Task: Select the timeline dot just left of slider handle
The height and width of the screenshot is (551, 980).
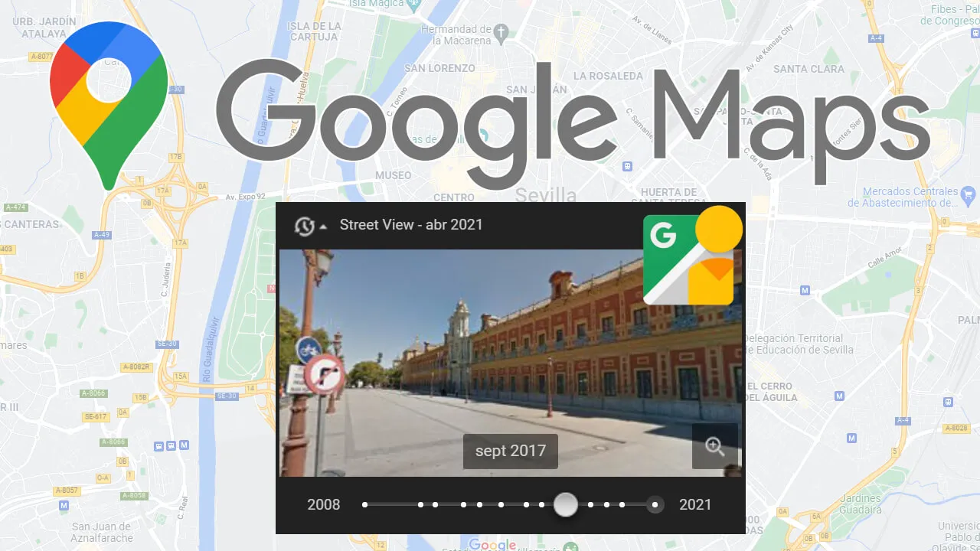Action: click(541, 504)
